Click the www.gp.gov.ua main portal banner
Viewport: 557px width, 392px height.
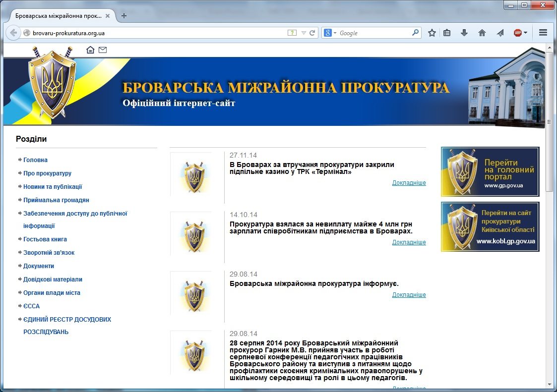click(490, 171)
